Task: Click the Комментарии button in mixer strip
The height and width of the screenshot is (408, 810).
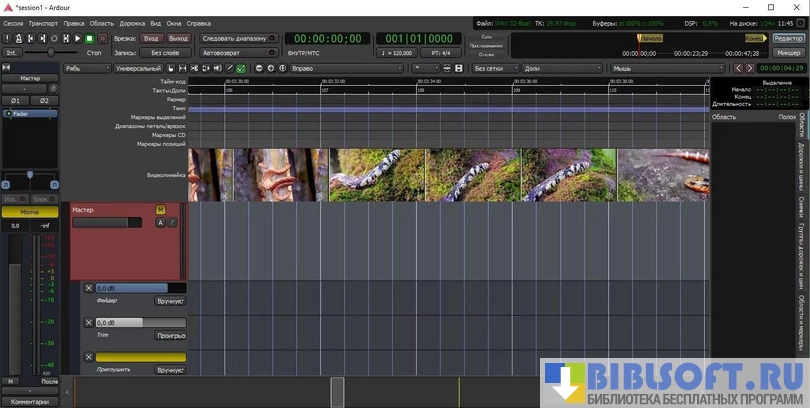Action: coord(30,402)
